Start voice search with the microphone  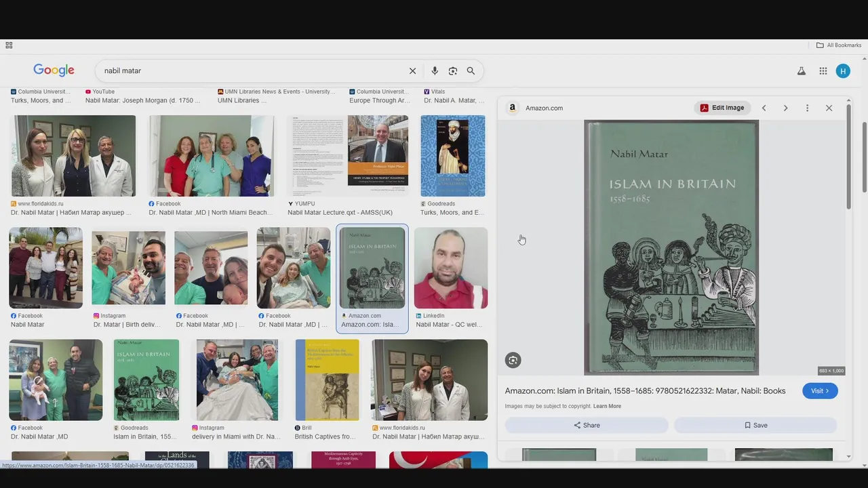(435, 71)
